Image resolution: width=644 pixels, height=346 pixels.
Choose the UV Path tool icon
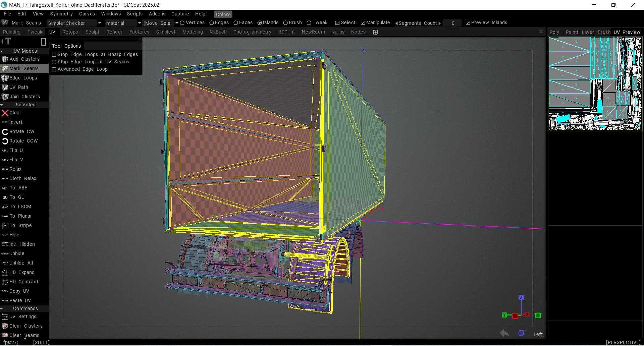point(5,88)
